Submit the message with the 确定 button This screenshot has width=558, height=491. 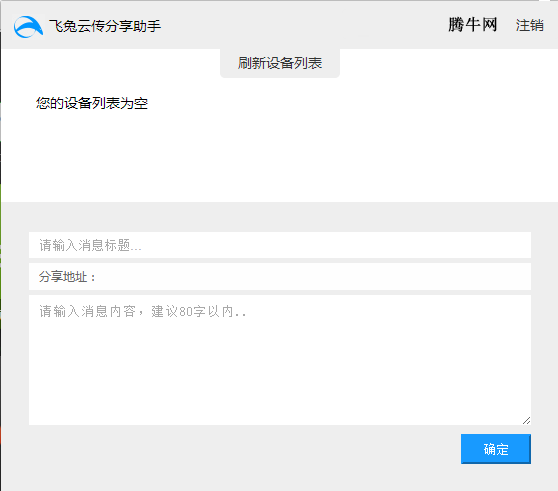point(496,449)
